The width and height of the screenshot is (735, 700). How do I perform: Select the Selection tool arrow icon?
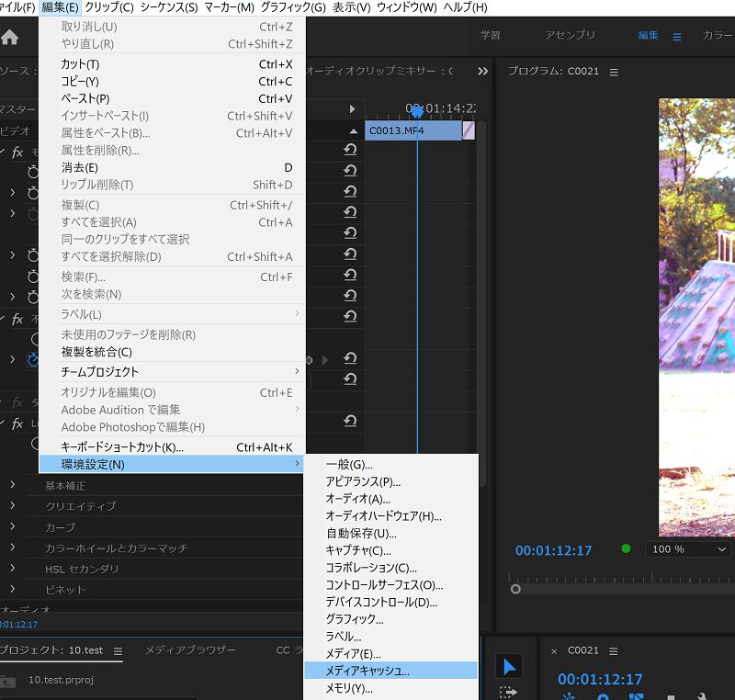click(x=508, y=666)
